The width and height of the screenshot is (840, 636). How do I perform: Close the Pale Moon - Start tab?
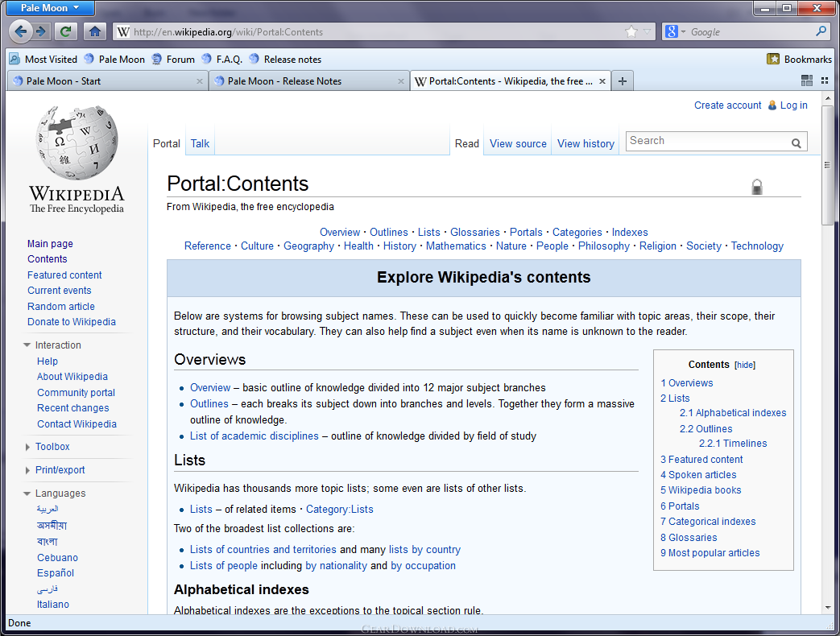pyautogui.click(x=199, y=81)
